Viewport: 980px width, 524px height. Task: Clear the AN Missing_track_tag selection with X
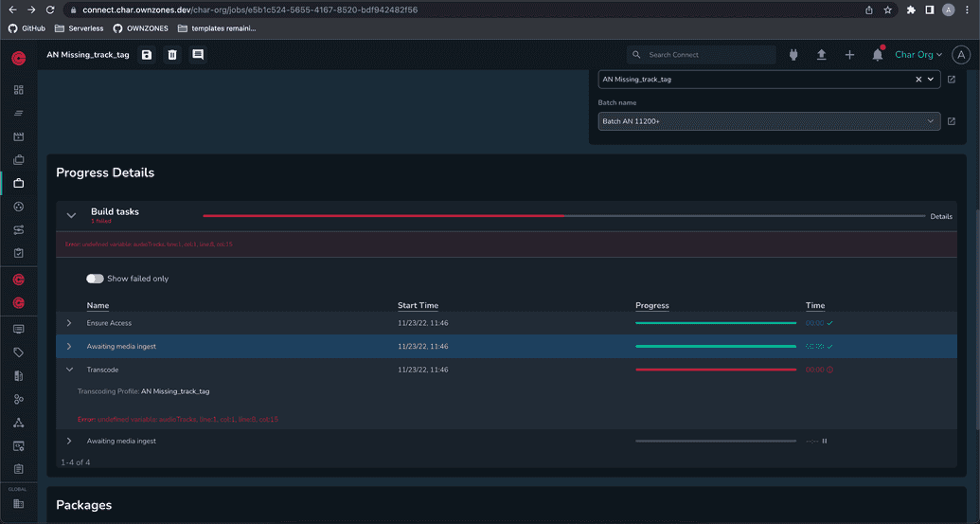click(918, 80)
